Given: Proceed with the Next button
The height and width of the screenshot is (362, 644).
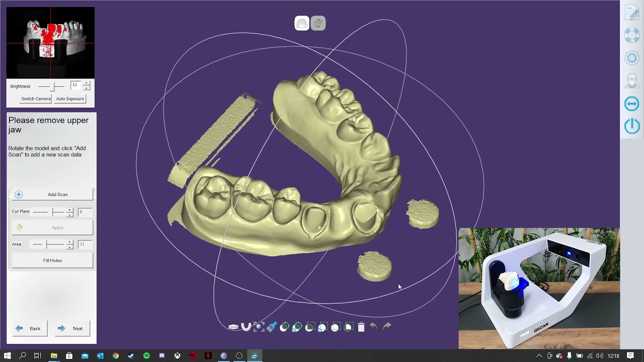Looking at the screenshot, I should [x=72, y=328].
